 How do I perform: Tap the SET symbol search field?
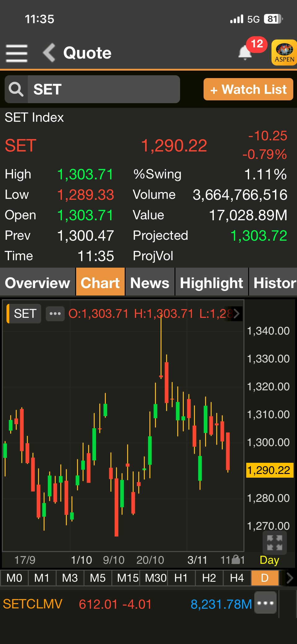click(104, 89)
